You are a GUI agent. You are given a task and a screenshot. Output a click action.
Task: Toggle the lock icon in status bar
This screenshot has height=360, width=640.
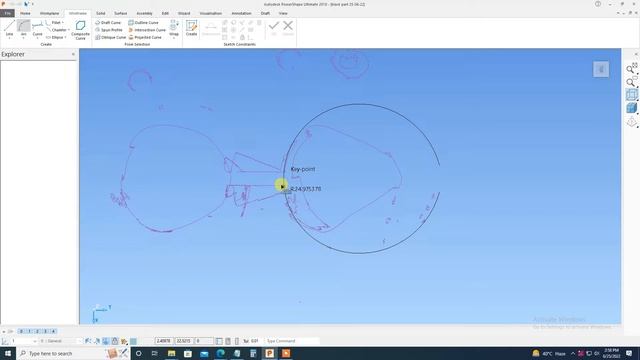pos(115,341)
